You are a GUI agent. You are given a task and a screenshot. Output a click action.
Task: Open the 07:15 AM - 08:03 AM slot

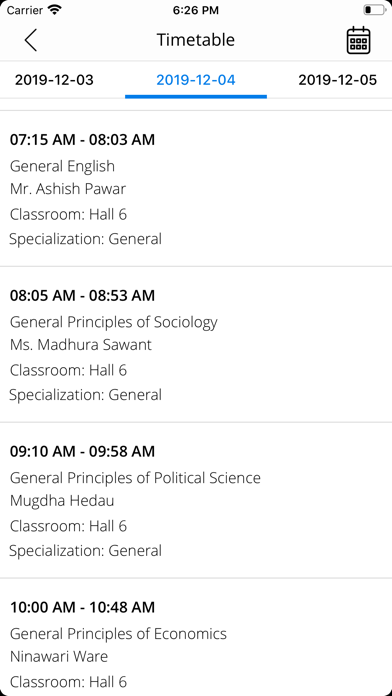pyautogui.click(x=82, y=139)
